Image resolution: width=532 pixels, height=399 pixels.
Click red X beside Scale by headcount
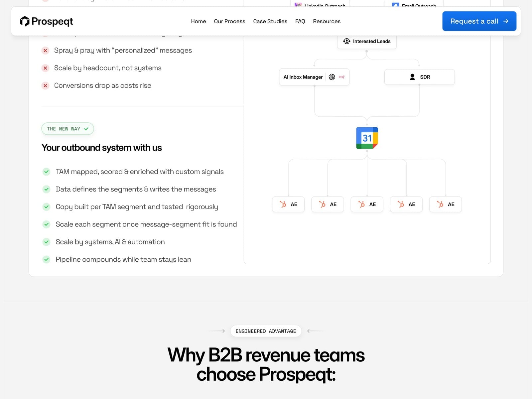[46, 68]
